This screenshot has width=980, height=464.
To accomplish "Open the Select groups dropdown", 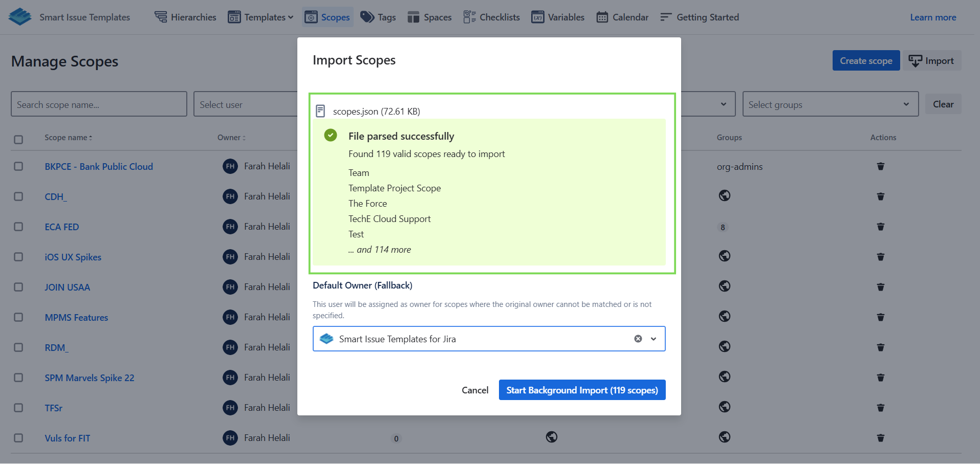I will click(x=830, y=104).
